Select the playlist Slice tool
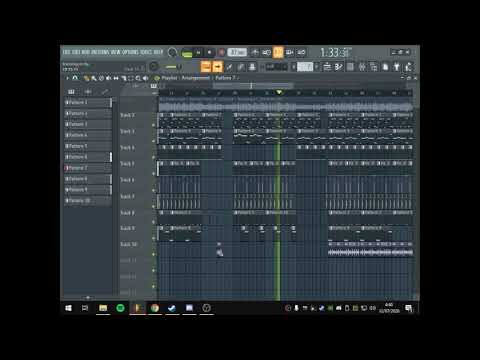Screen dimensions: 480x360 click(124, 78)
